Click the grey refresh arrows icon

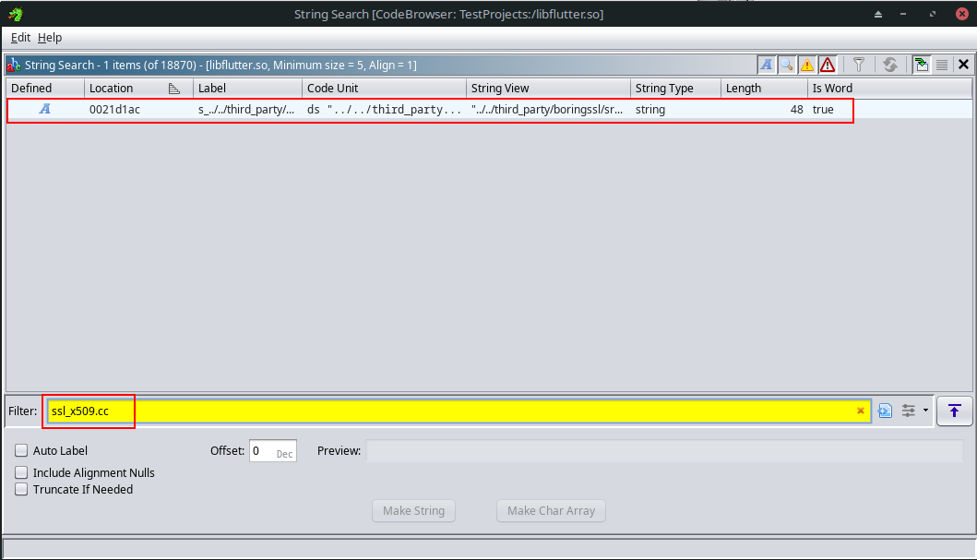[x=890, y=65]
